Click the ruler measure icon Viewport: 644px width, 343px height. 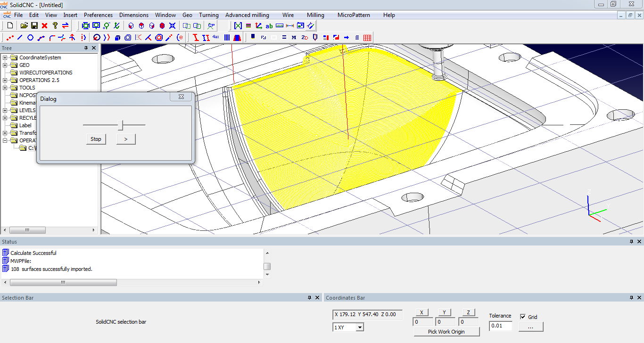point(280,26)
